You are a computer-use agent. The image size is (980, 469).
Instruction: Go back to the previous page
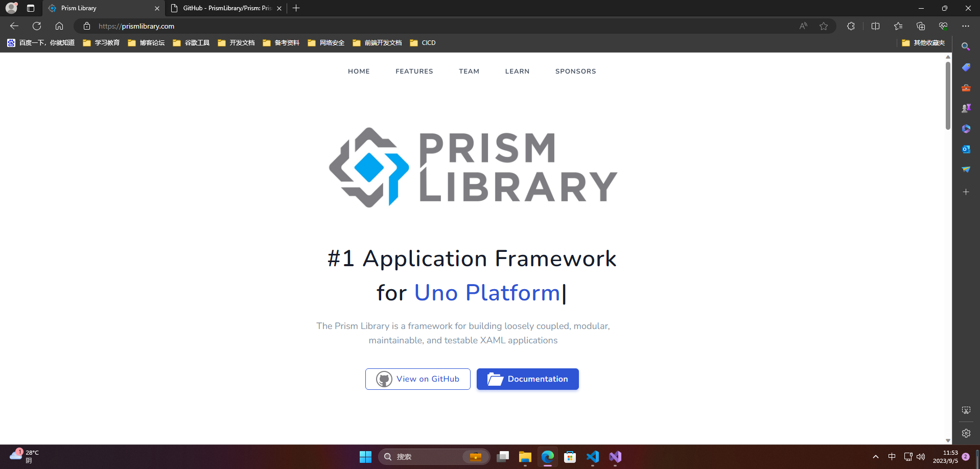point(14,26)
